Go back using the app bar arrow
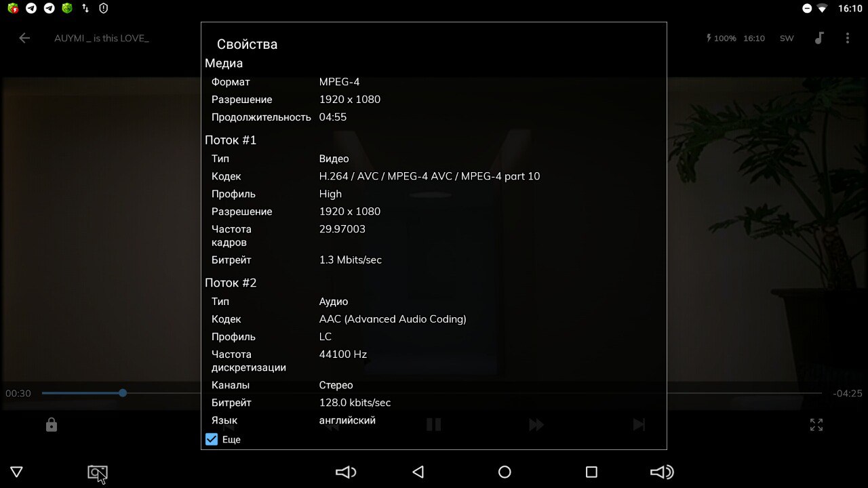 click(24, 38)
